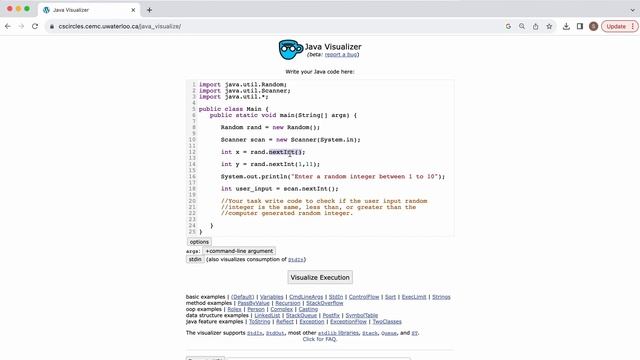Image resolution: width=640 pixels, height=360 pixels.
Task: Load the StdIn example
Action: pyautogui.click(x=336, y=297)
